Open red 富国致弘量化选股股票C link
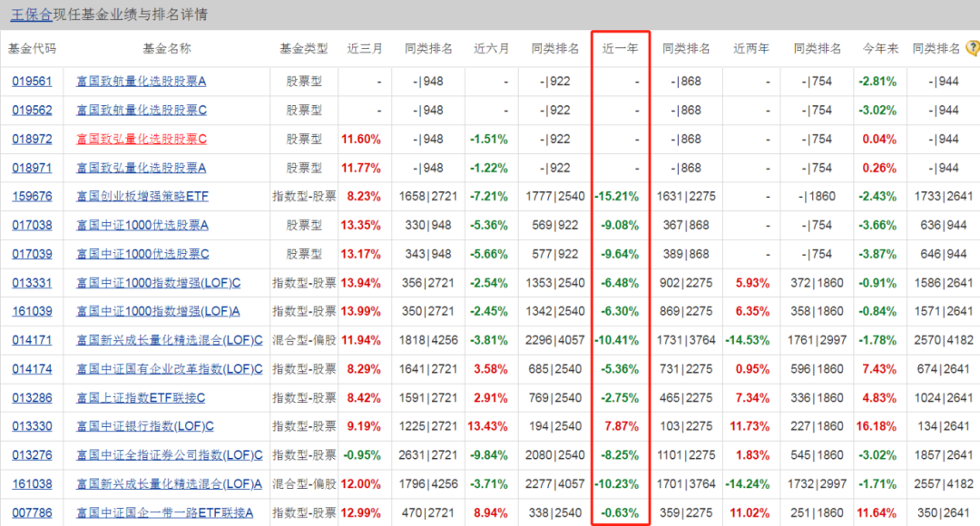The image size is (980, 526). click(142, 139)
